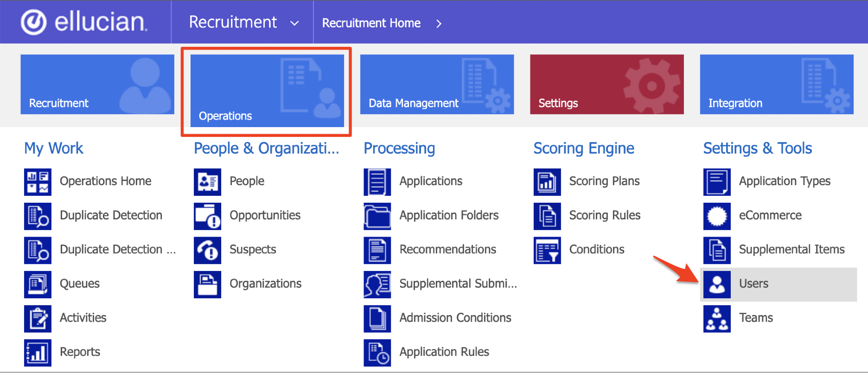
Task: Expand the Recruitment dropdown chevron
Action: (x=294, y=23)
